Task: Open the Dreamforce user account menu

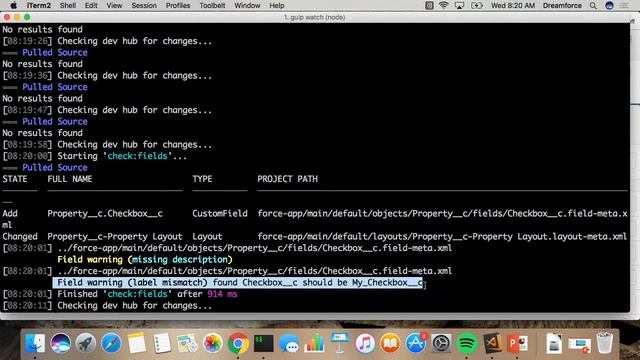Action: [562, 5]
